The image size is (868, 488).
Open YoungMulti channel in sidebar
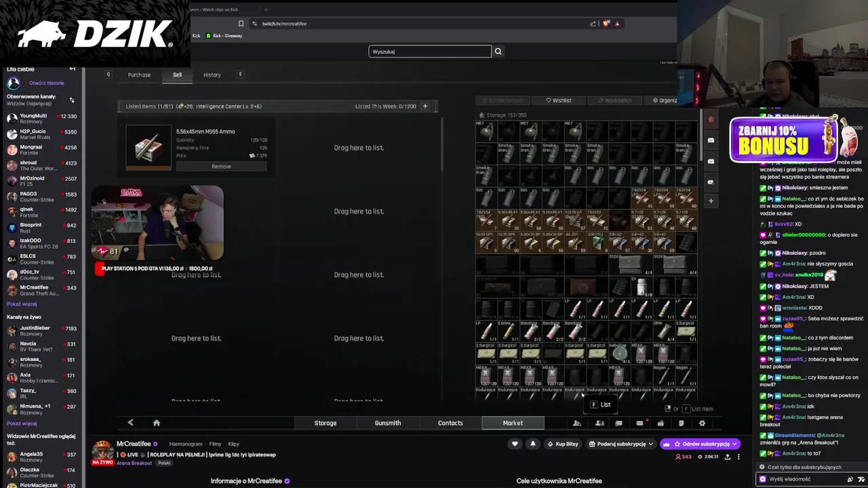coord(41,119)
